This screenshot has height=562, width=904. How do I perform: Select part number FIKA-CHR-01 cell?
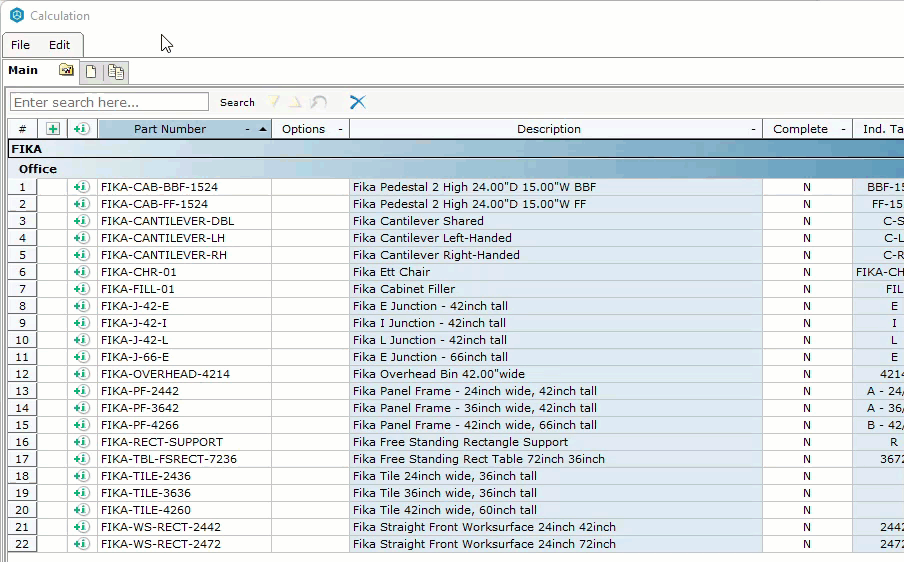point(184,272)
